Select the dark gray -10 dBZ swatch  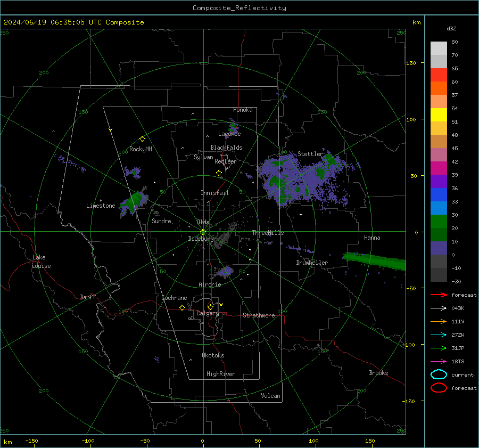point(439,275)
